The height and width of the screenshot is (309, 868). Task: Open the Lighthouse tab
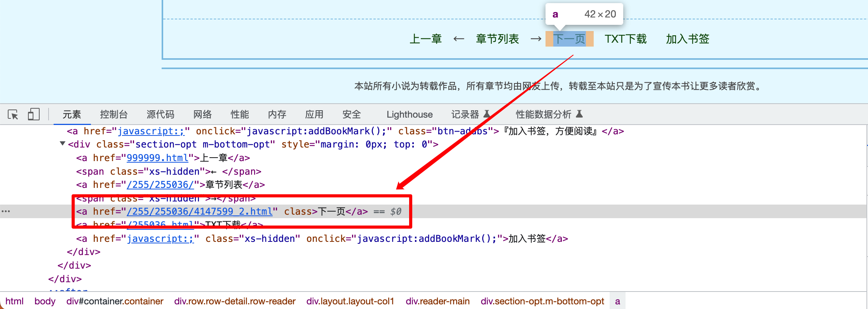click(x=410, y=114)
